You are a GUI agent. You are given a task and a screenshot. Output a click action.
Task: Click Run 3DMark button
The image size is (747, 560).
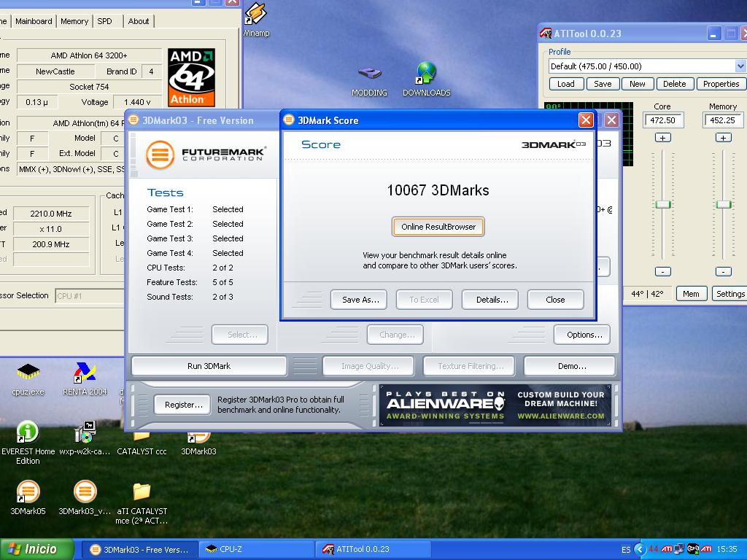click(209, 366)
